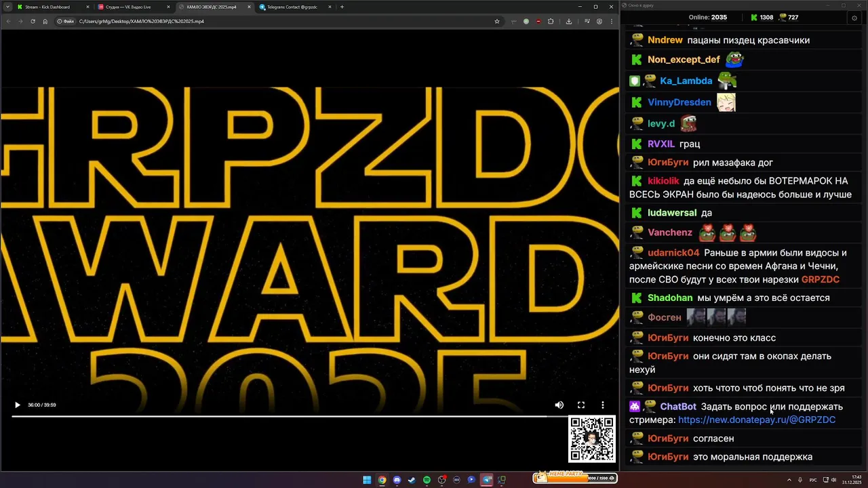The image size is (868, 488).
Task: Open Spotify from the taskbar
Action: click(427, 480)
